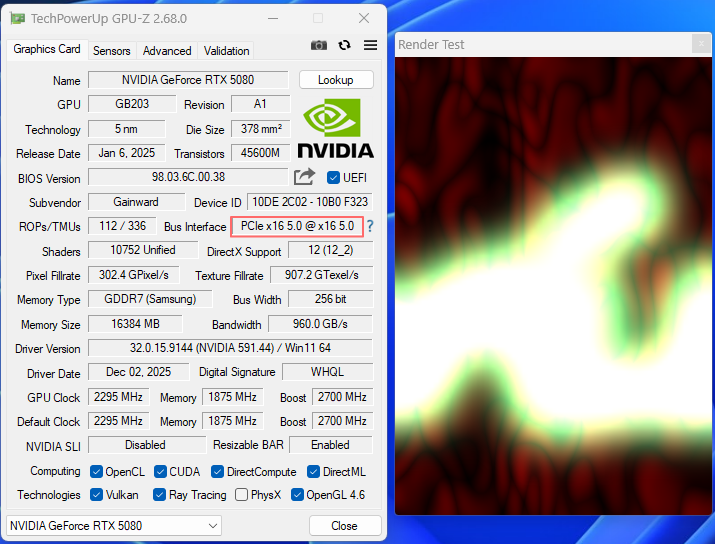715x544 pixels.
Task: Close the Render Test window
Action: (x=701, y=44)
